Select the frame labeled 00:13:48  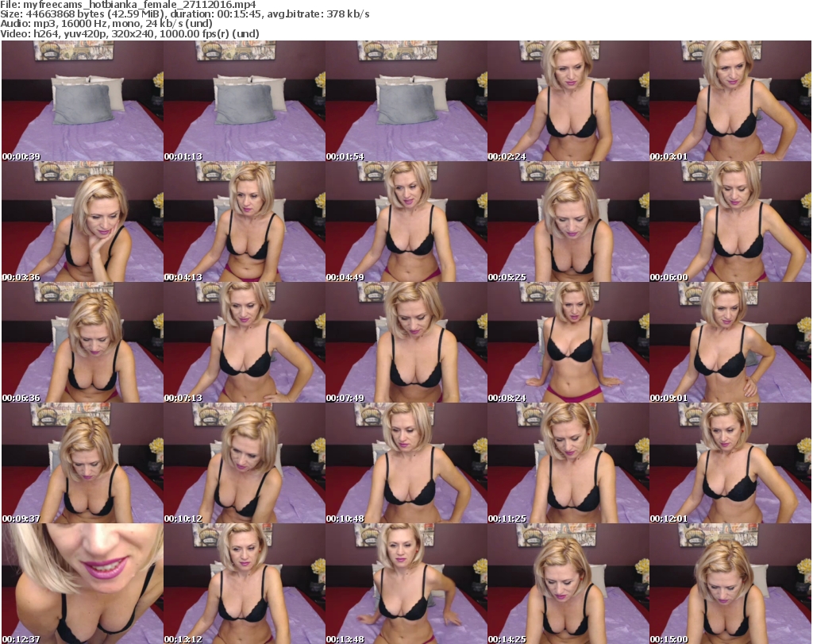pyautogui.click(x=406, y=584)
